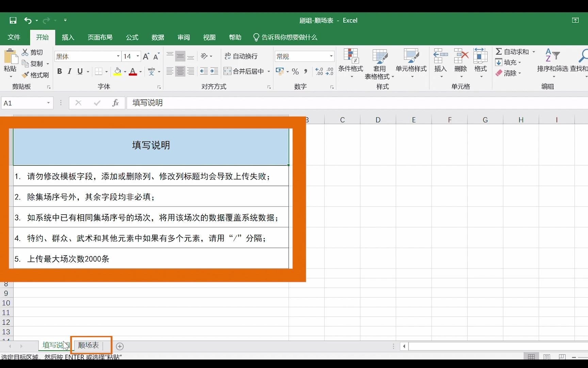Click the formula bar input field

[x=357, y=103]
